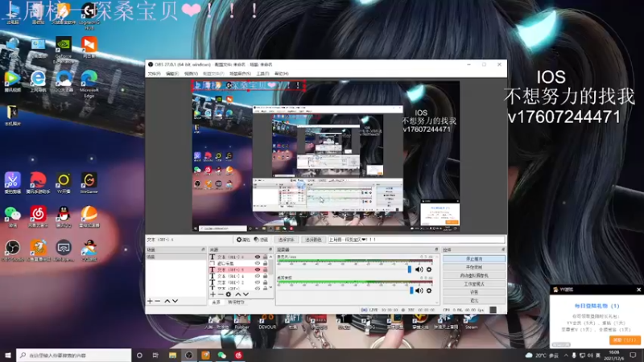Toggle visibility of 文本 (GDI+) 6 source
The height and width of the screenshot is (362, 644).
coord(258,257)
